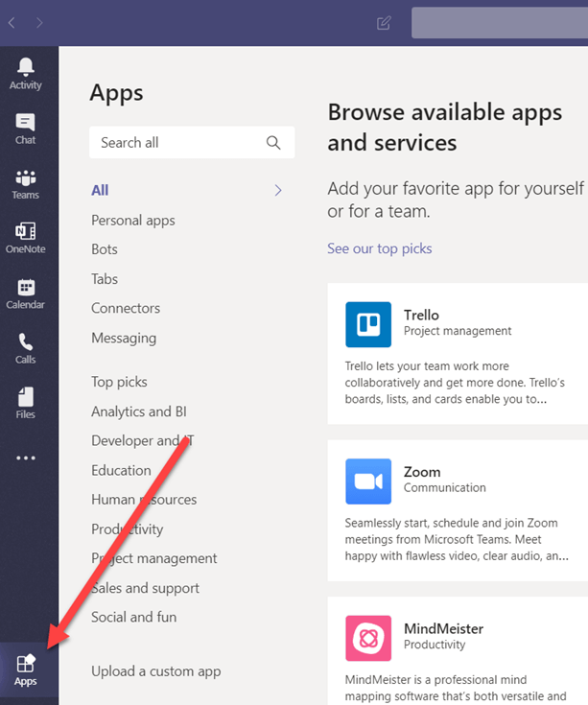Click the Search all input field
588x705 pixels.
point(177,142)
